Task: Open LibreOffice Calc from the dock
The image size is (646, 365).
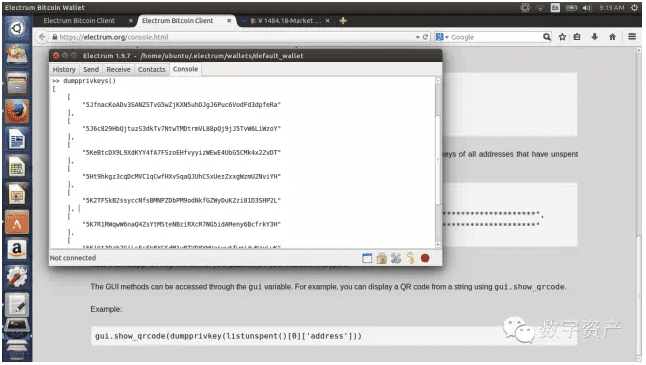Action: click(x=17, y=167)
